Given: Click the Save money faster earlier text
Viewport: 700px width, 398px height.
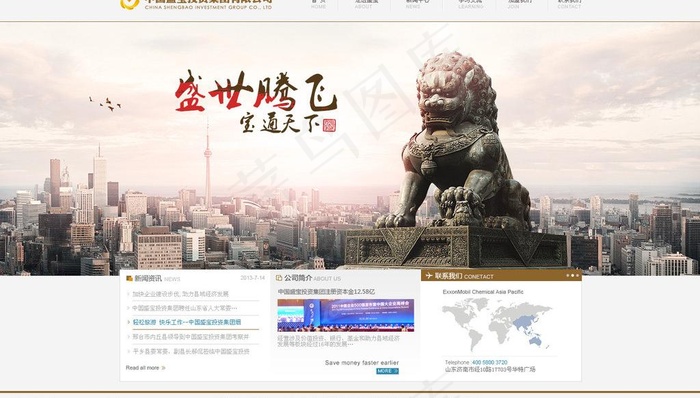Looking at the screenshot, I should (362, 363).
